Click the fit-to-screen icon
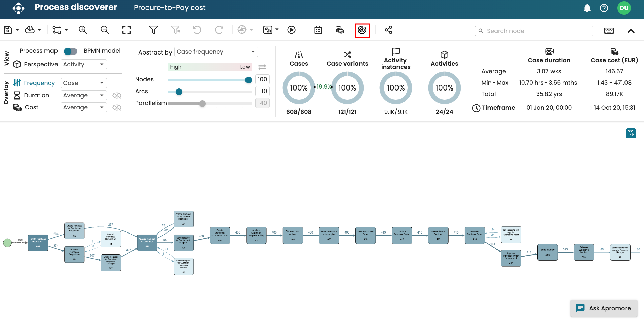The height and width of the screenshot is (323, 644). pyautogui.click(x=126, y=30)
